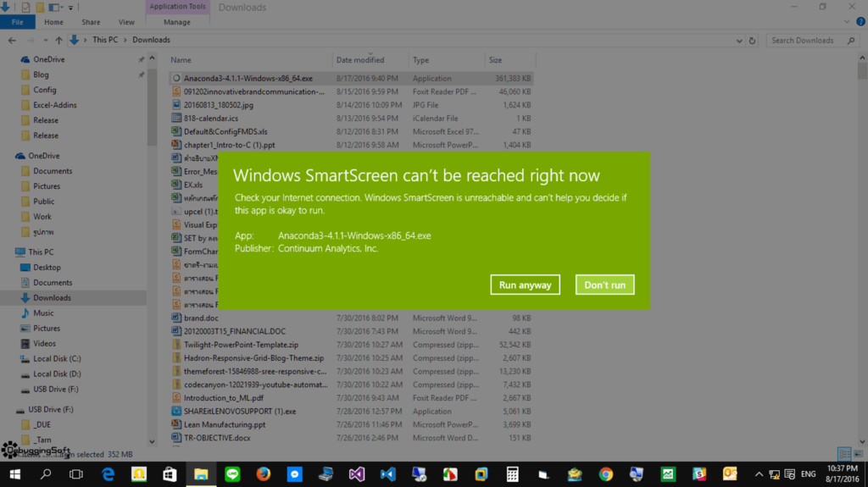Image resolution: width=868 pixels, height=487 pixels.
Task: Open recent locations dropdown arrow
Action: (46, 40)
